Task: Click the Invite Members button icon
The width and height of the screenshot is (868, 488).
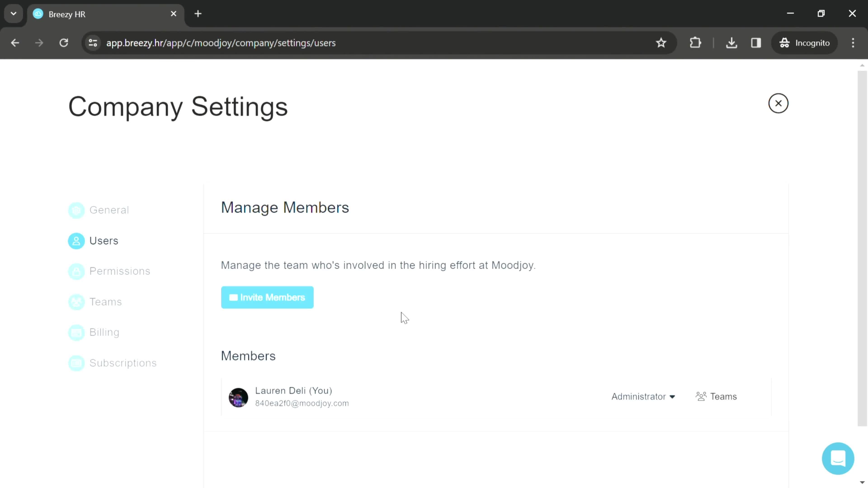Action: 233,297
